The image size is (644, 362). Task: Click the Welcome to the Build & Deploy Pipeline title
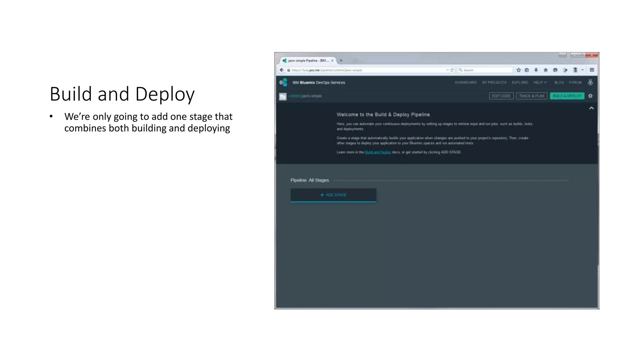(383, 115)
